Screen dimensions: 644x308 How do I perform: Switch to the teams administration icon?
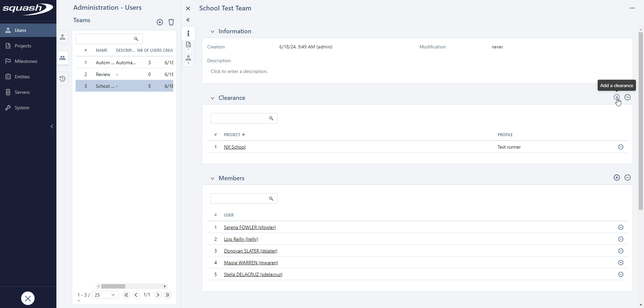(62, 58)
